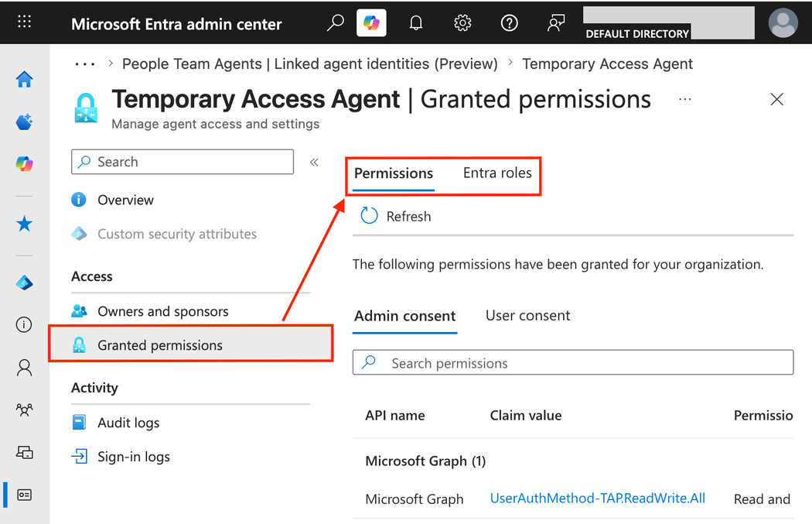
Task: Click the Refresh button
Action: [x=396, y=216]
